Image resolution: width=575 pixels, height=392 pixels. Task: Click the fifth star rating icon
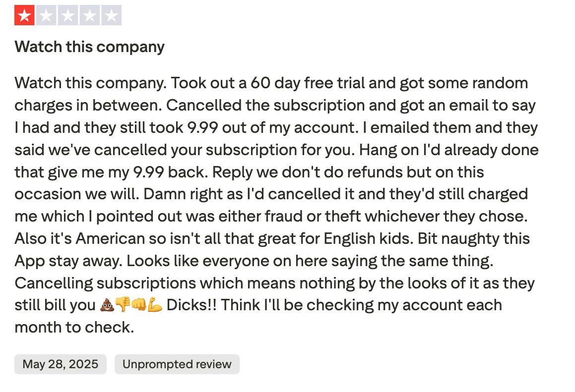tap(111, 15)
